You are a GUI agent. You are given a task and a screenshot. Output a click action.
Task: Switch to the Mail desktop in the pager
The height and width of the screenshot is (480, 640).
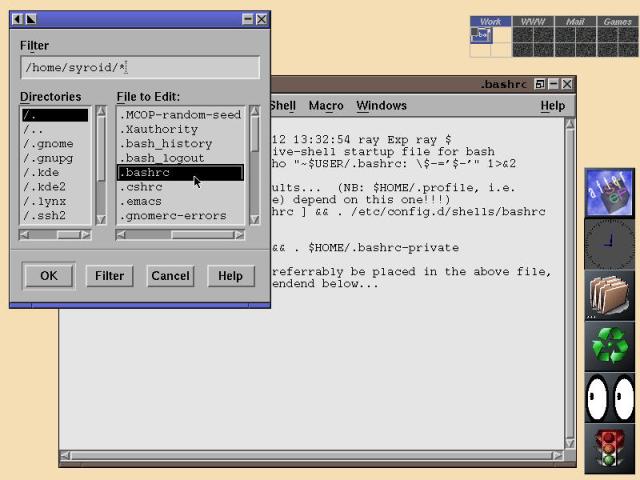575,21
